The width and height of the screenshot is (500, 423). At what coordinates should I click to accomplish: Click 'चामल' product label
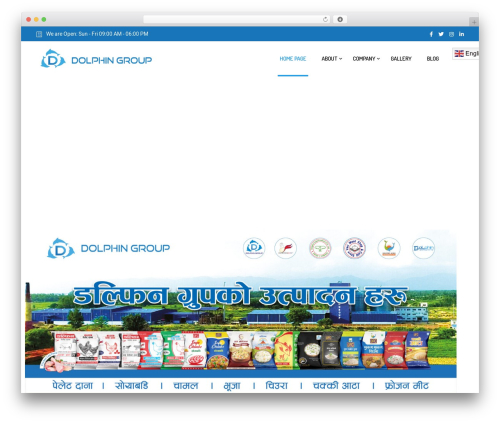(x=186, y=386)
